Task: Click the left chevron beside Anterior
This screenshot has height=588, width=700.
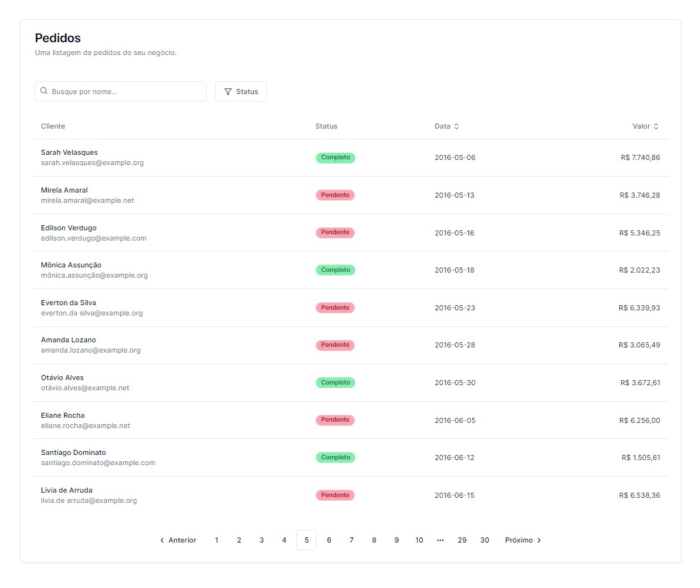Action: (x=162, y=540)
